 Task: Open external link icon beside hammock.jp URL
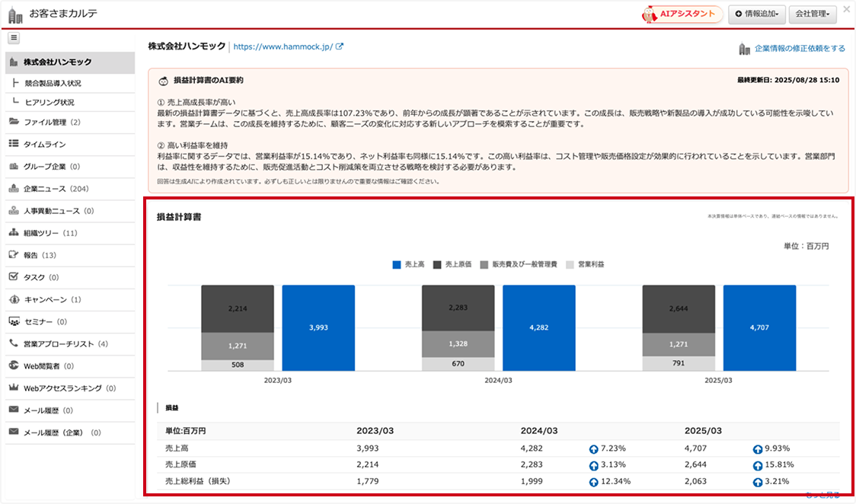340,46
